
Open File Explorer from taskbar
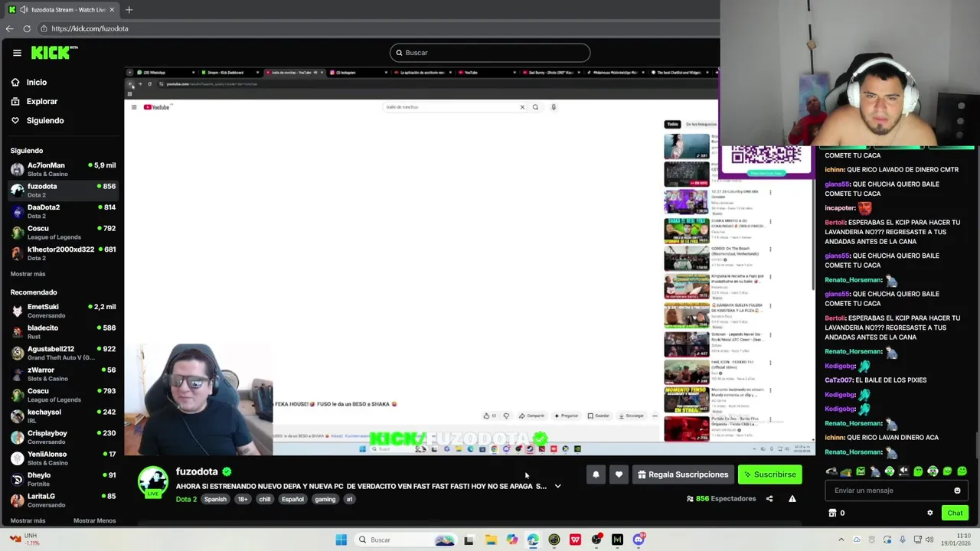(491, 540)
